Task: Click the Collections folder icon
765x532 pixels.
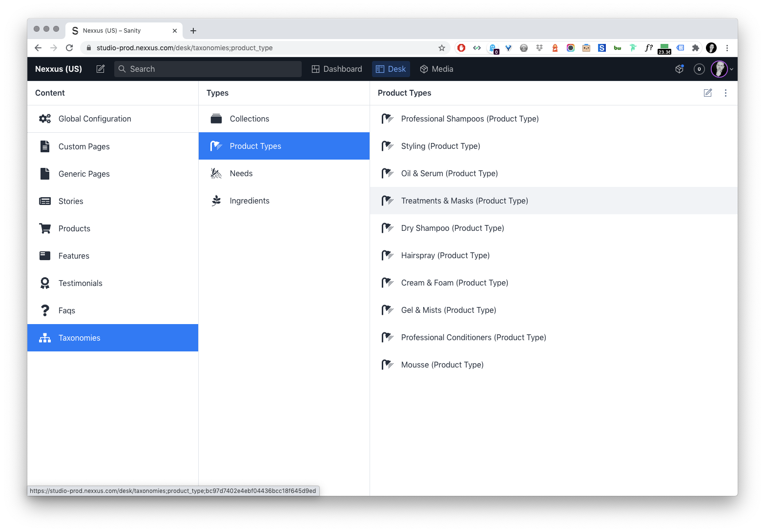Action: coord(216,119)
